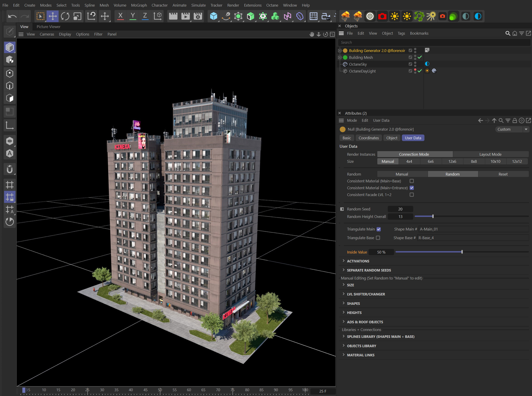Screen dimensions: 532x396
Task: Enable the Consistent Material (Main+Base) checkbox
Action: (x=412, y=181)
